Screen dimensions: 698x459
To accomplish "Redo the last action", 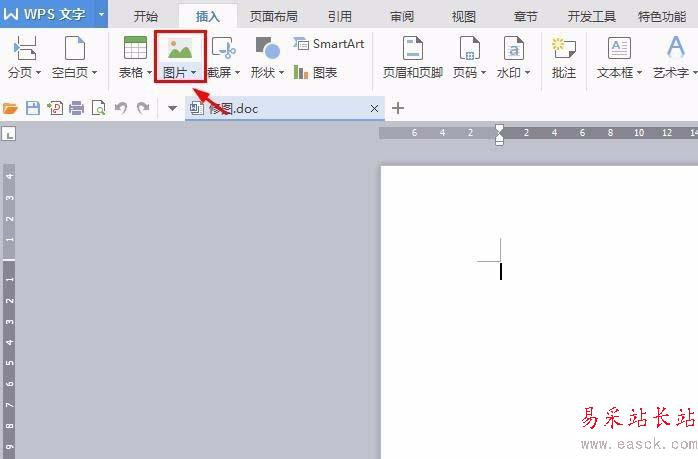I will [143, 108].
